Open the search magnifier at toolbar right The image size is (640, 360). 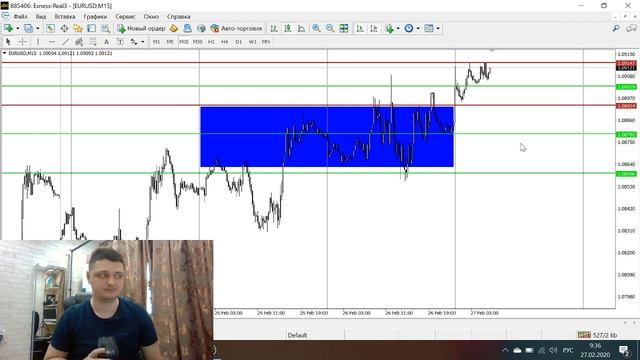[x=616, y=28]
